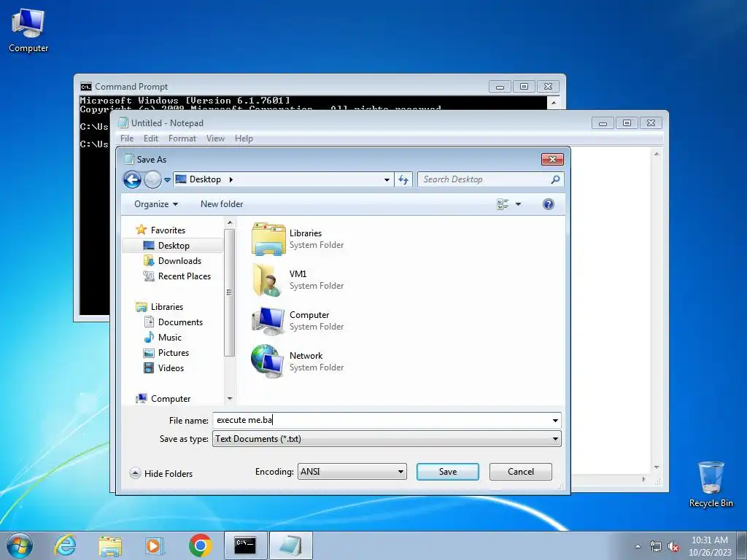Screen dimensions: 747x560
Task: Select Libraries in navigation pane
Action: click(167, 307)
